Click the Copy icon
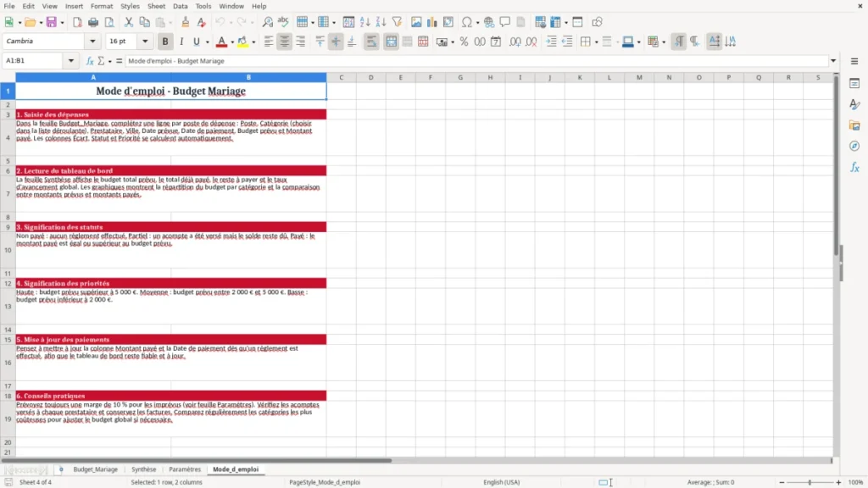 pos(144,22)
